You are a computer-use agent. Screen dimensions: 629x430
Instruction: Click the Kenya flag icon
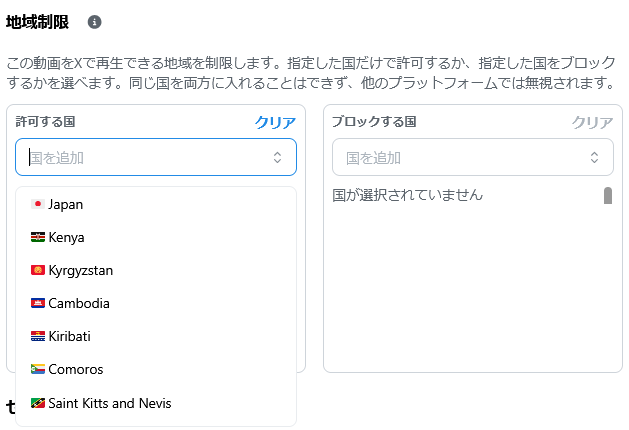38,237
